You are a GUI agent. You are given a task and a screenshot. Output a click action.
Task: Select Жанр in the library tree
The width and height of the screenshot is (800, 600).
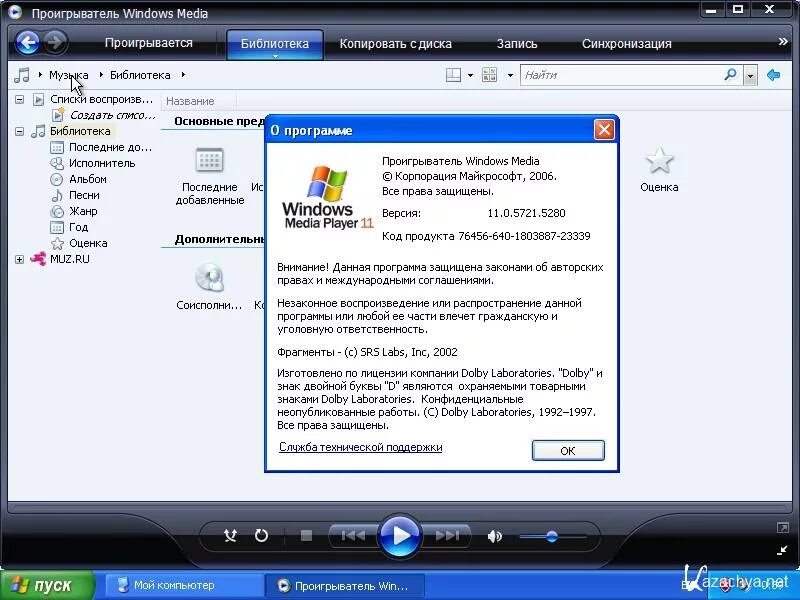coord(83,211)
